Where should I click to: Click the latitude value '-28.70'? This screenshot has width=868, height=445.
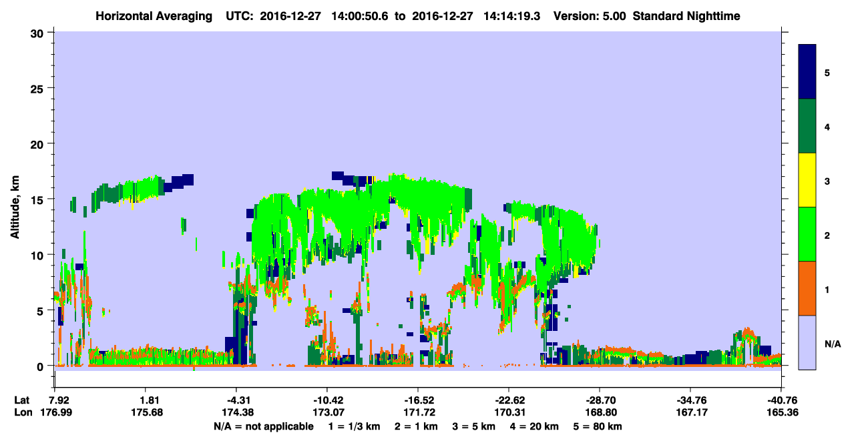[x=600, y=400]
